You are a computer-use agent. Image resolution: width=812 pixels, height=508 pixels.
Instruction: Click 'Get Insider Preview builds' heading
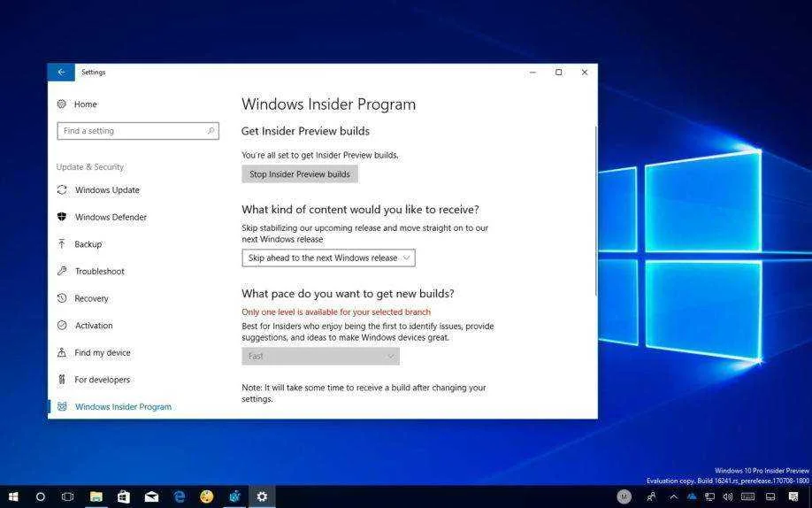point(305,131)
